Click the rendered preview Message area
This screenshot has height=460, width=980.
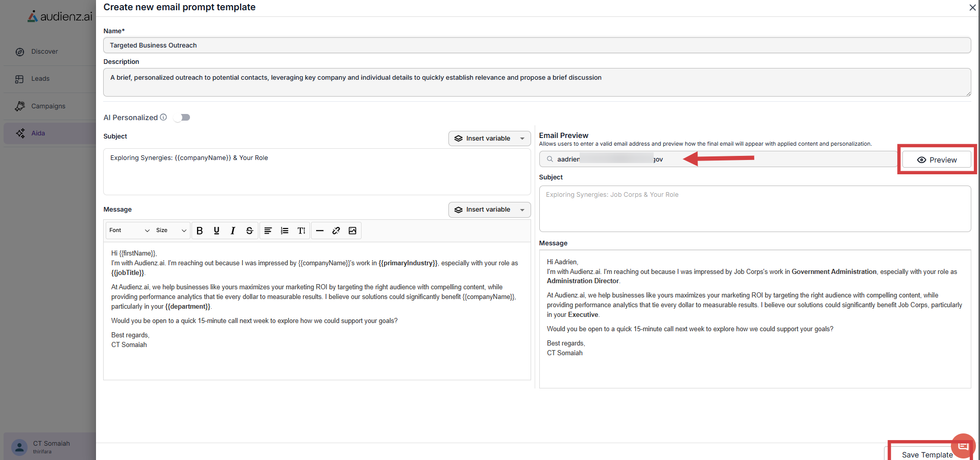(x=755, y=319)
